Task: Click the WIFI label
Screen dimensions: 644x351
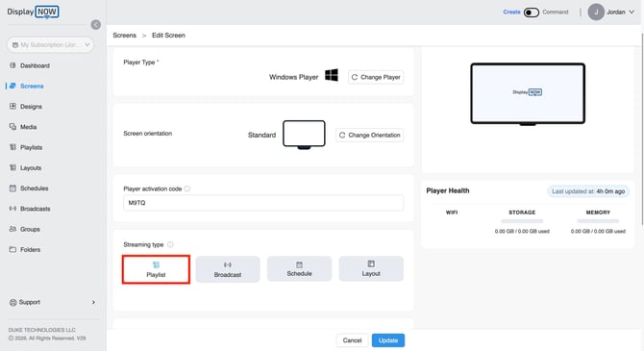Action: pyautogui.click(x=452, y=213)
